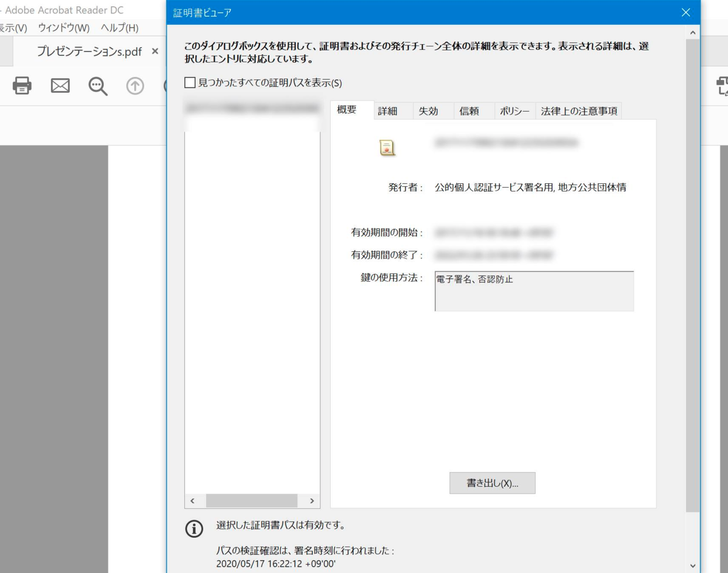
Task: Click the dialog vertical scrollbar down arrow
Action: coord(693,566)
